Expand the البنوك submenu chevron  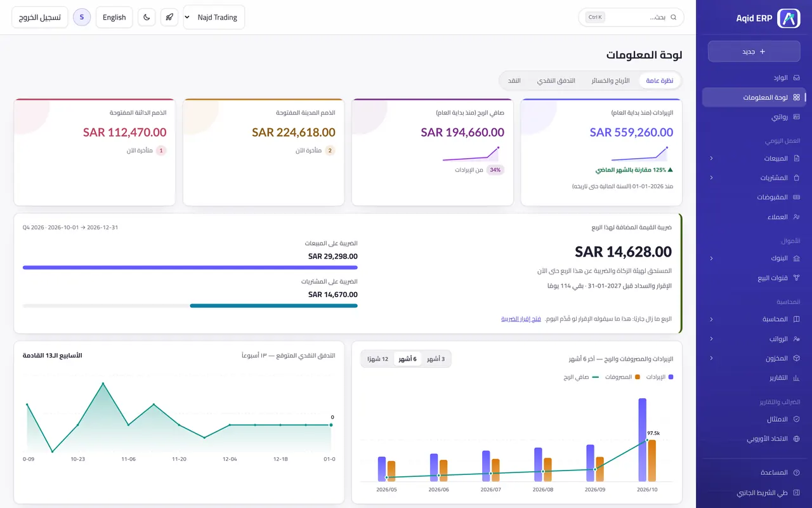[711, 258]
